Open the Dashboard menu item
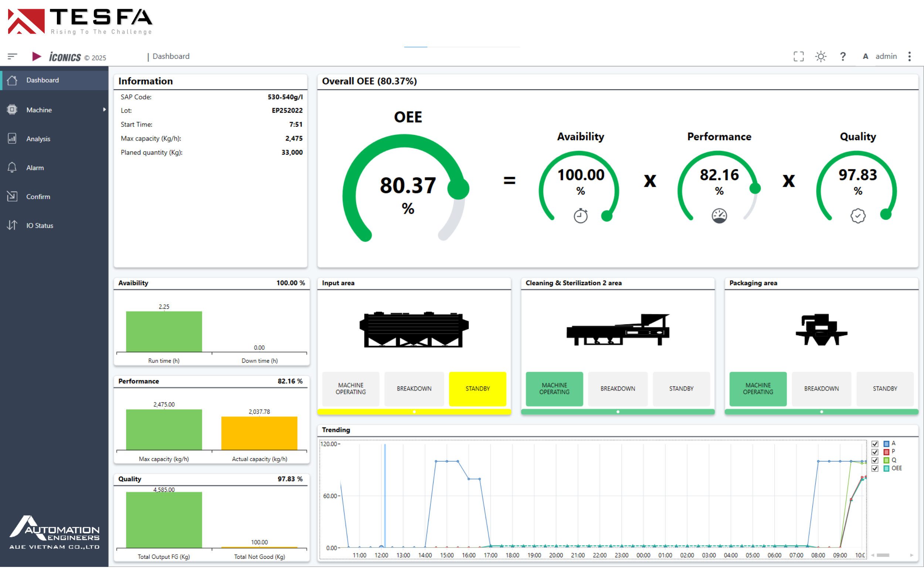Viewport: 924px width, 578px height. [54, 80]
